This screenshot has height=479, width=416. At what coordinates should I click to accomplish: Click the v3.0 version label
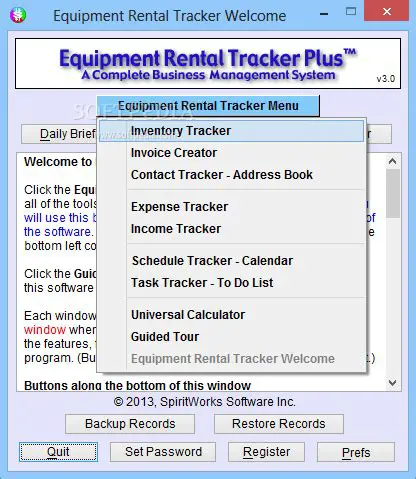pyautogui.click(x=386, y=79)
